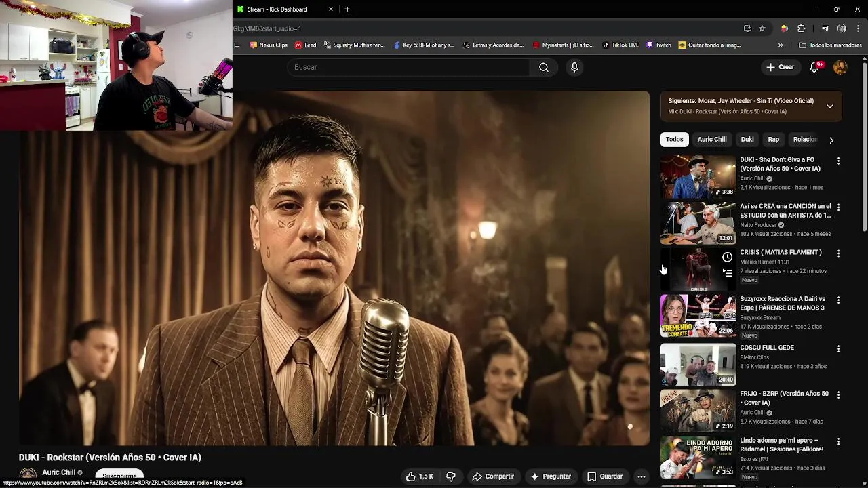This screenshot has width=868, height=488.
Task: Expand the next-up mix playlist panel
Action: pos(830,106)
